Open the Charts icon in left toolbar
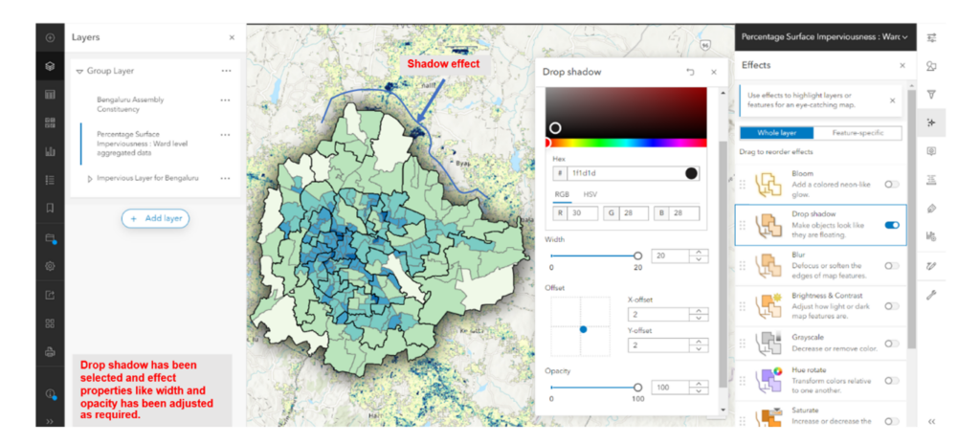The height and width of the screenshot is (444, 980). [50, 151]
